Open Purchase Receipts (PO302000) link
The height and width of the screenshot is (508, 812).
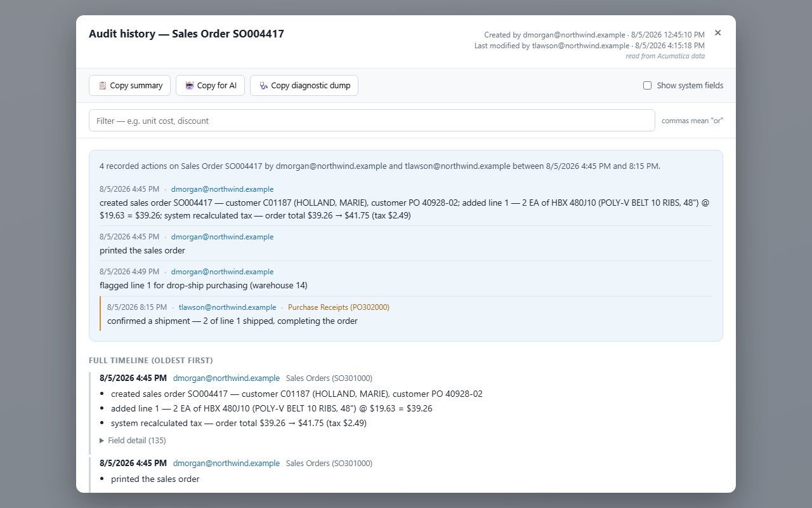[x=339, y=307]
